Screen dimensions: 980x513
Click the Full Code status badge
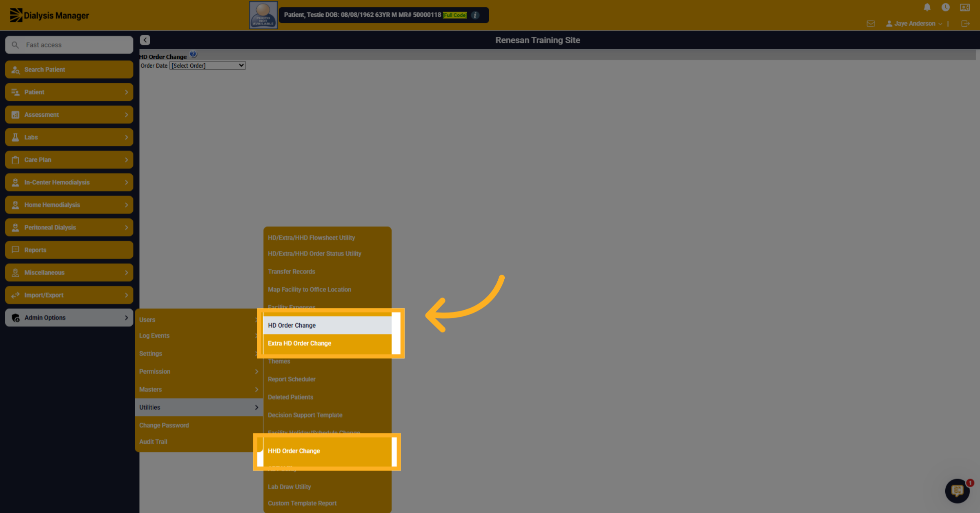pyautogui.click(x=454, y=15)
